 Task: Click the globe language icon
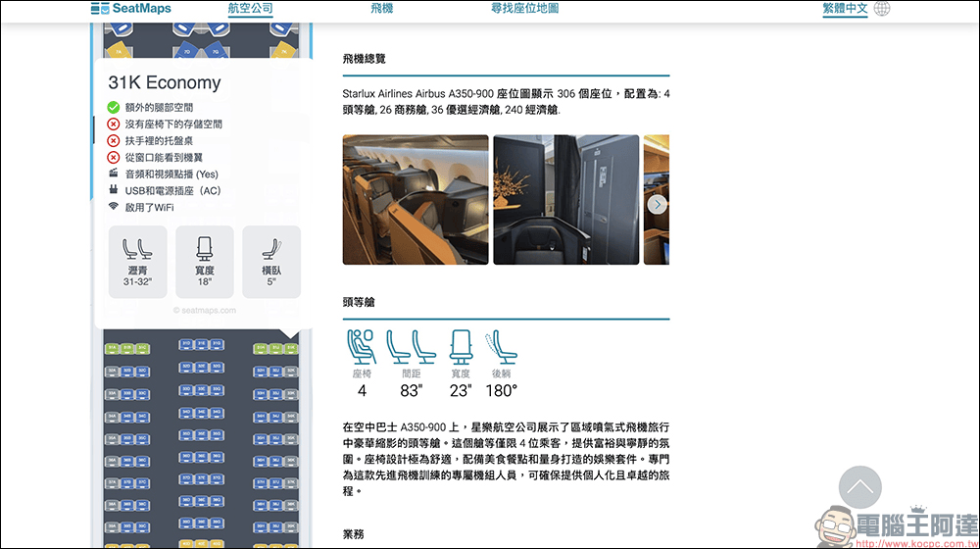pos(882,8)
